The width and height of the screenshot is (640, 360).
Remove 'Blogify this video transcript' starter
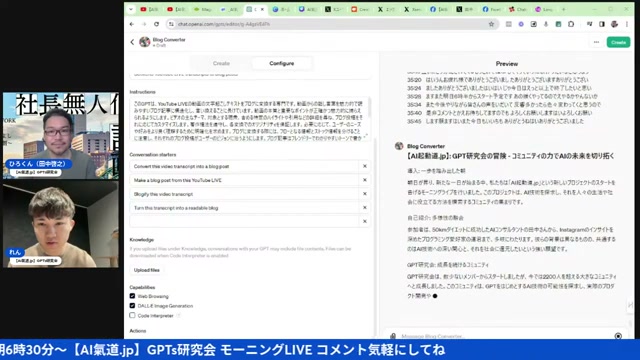click(x=364, y=194)
